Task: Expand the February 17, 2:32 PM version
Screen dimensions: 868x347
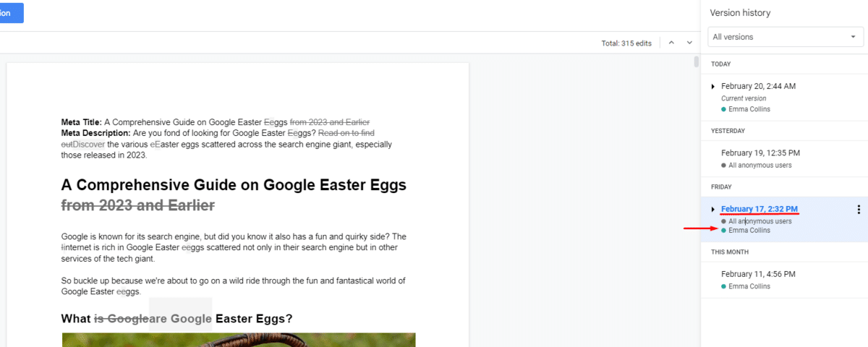Action: click(x=713, y=210)
